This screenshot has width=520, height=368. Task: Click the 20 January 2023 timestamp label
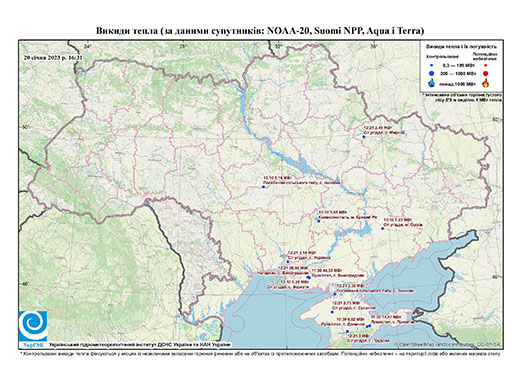53,57
